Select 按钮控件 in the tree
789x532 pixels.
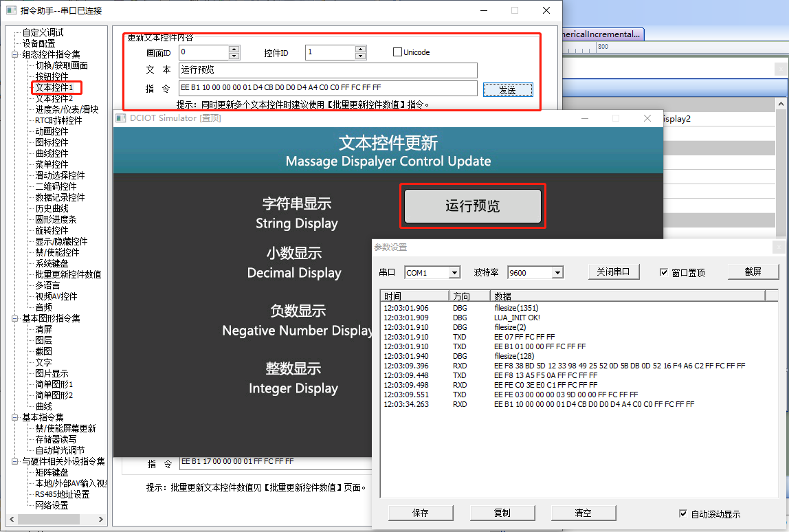(52, 76)
